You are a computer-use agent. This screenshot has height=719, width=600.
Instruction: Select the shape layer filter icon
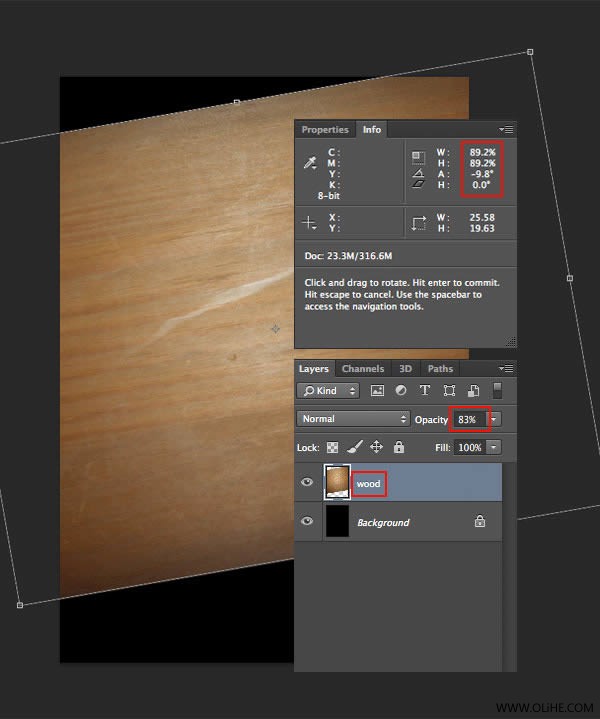(x=449, y=391)
